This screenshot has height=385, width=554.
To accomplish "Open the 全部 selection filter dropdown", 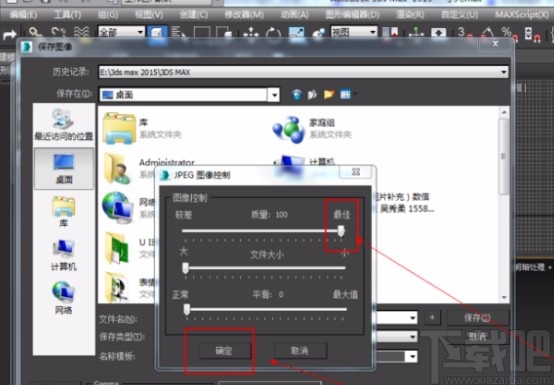I will [x=121, y=32].
